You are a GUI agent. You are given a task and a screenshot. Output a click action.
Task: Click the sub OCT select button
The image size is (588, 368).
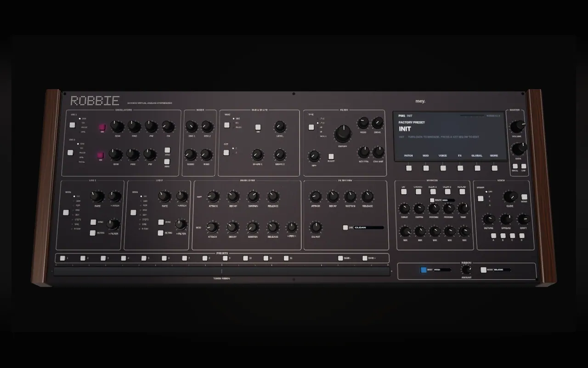[x=226, y=153]
